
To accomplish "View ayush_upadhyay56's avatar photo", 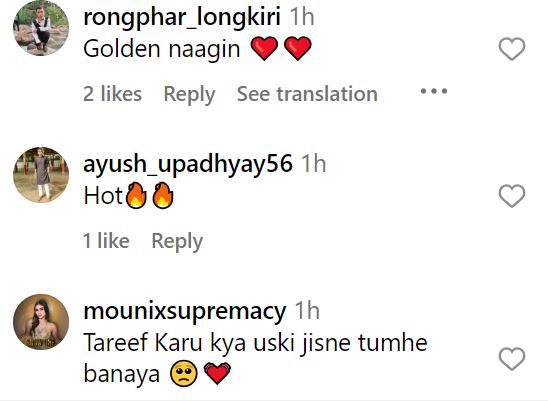I will (41, 175).
